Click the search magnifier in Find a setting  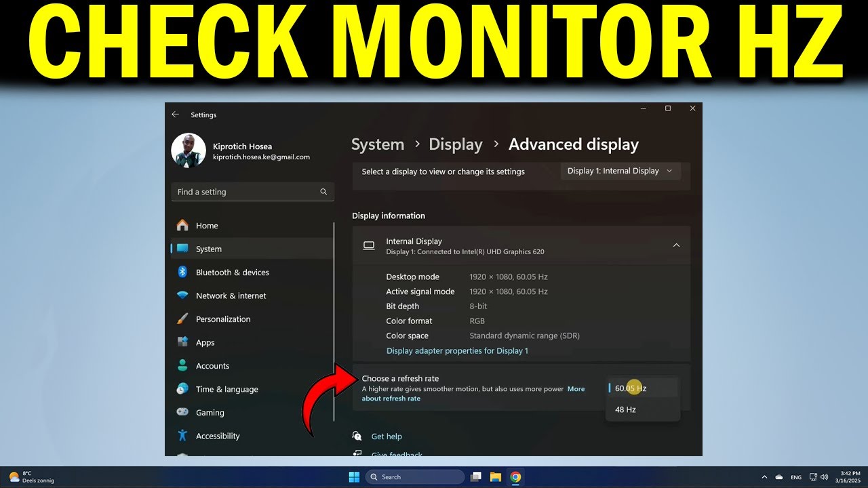(x=323, y=192)
